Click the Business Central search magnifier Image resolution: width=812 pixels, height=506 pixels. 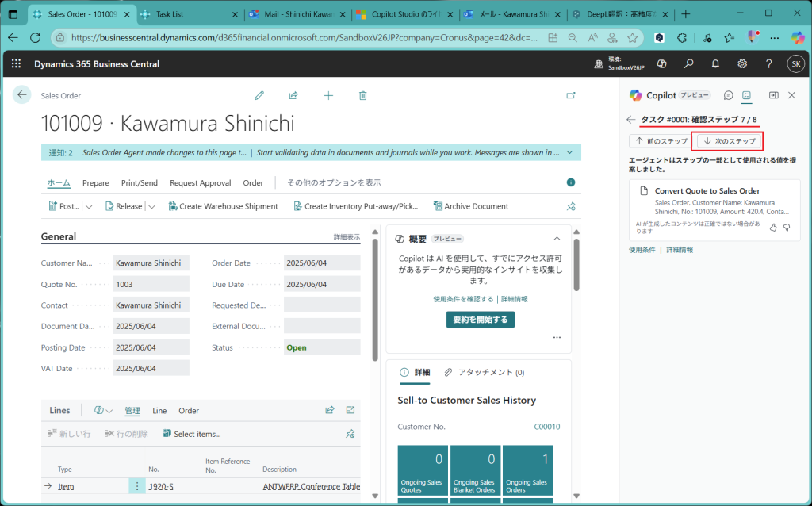(688, 63)
